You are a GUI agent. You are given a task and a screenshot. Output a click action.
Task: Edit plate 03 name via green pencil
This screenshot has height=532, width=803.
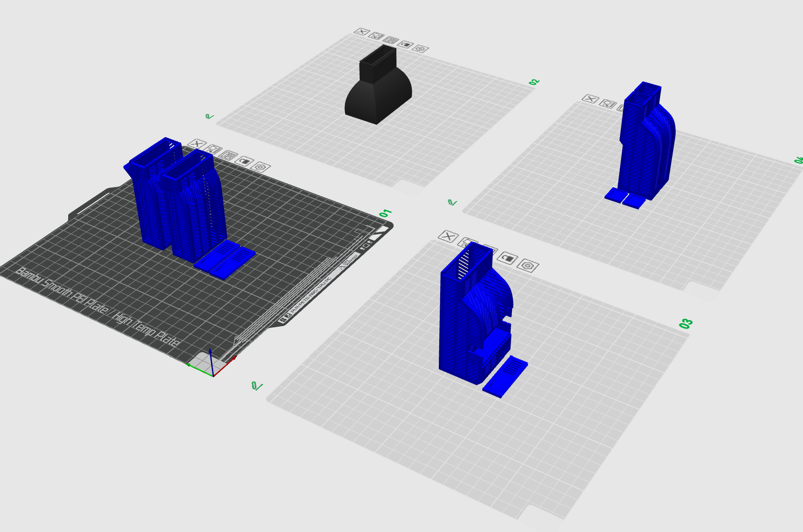click(257, 386)
